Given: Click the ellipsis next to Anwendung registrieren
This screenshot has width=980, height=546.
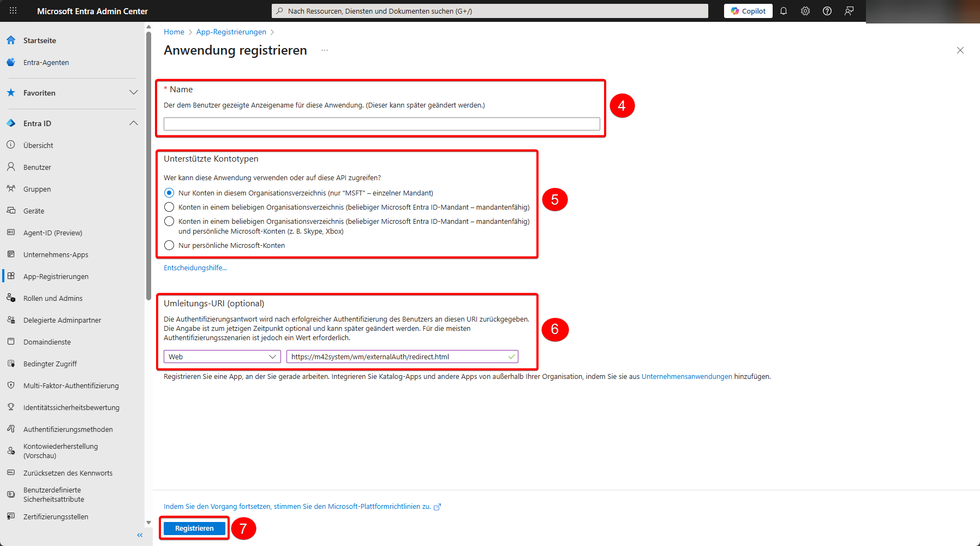Looking at the screenshot, I should click(325, 50).
